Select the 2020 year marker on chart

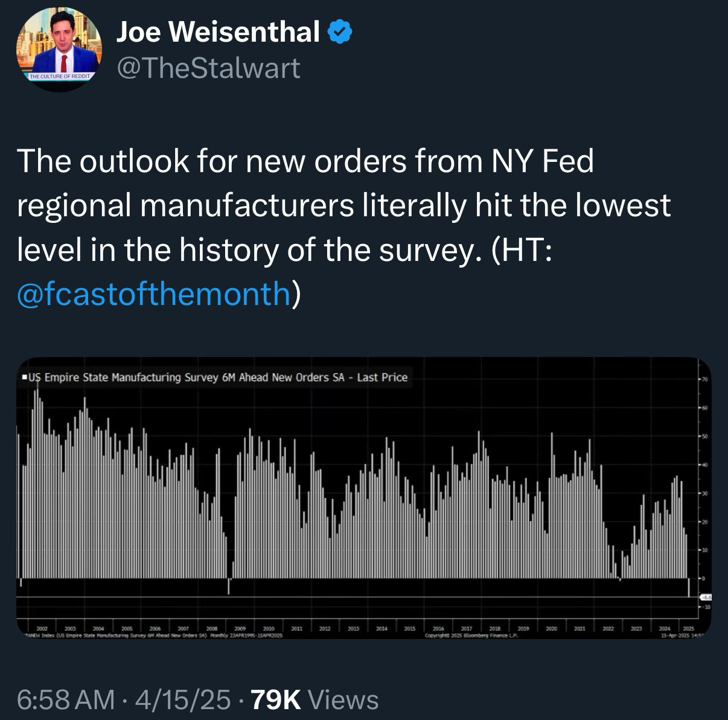click(x=551, y=629)
